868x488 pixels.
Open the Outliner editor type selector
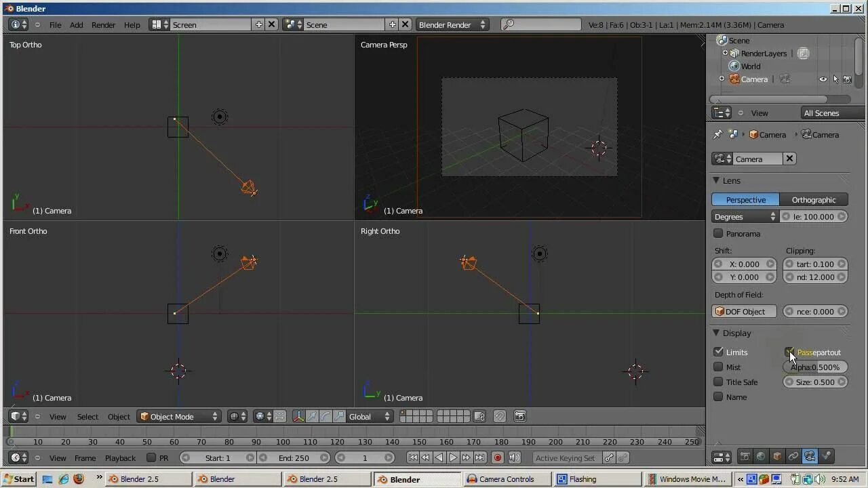722,113
